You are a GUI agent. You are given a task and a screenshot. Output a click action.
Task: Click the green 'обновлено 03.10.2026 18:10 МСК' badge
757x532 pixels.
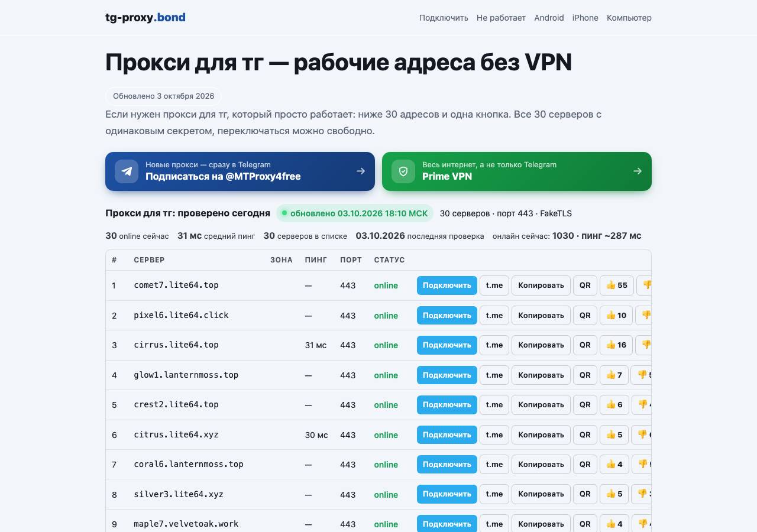355,213
